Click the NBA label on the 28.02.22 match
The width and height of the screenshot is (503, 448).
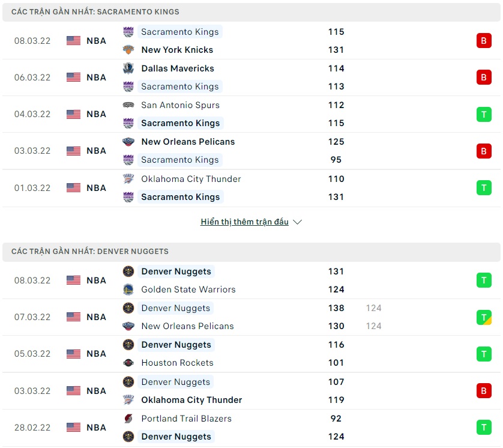(x=96, y=428)
